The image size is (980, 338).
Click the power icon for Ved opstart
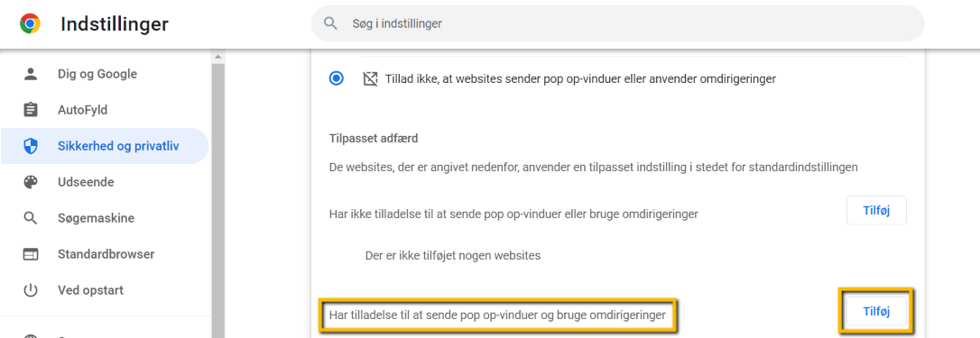click(31, 290)
